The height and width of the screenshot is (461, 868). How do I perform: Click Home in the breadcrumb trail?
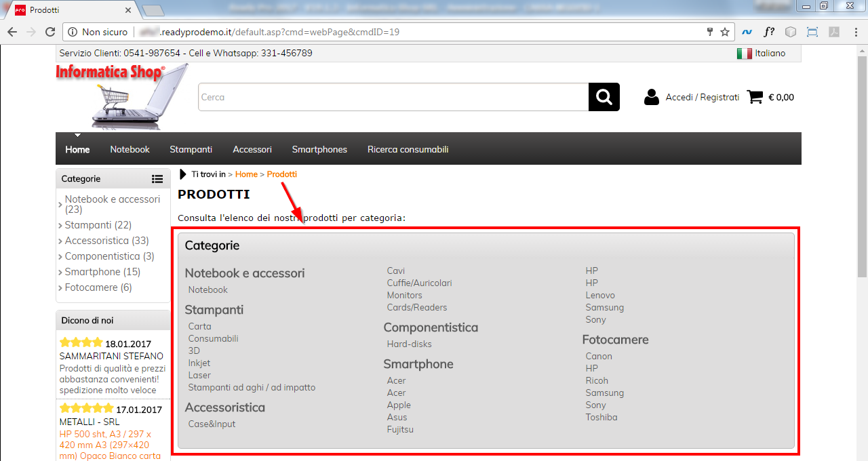tap(246, 174)
